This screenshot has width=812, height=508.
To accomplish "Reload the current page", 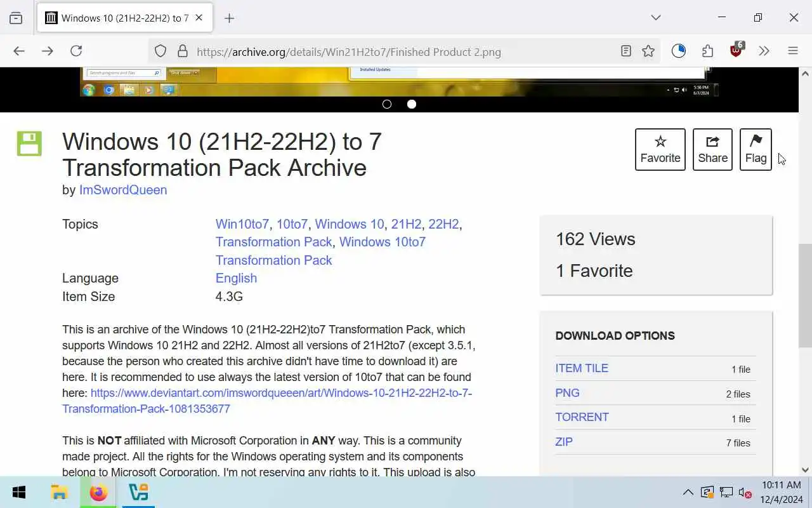I will [x=76, y=51].
